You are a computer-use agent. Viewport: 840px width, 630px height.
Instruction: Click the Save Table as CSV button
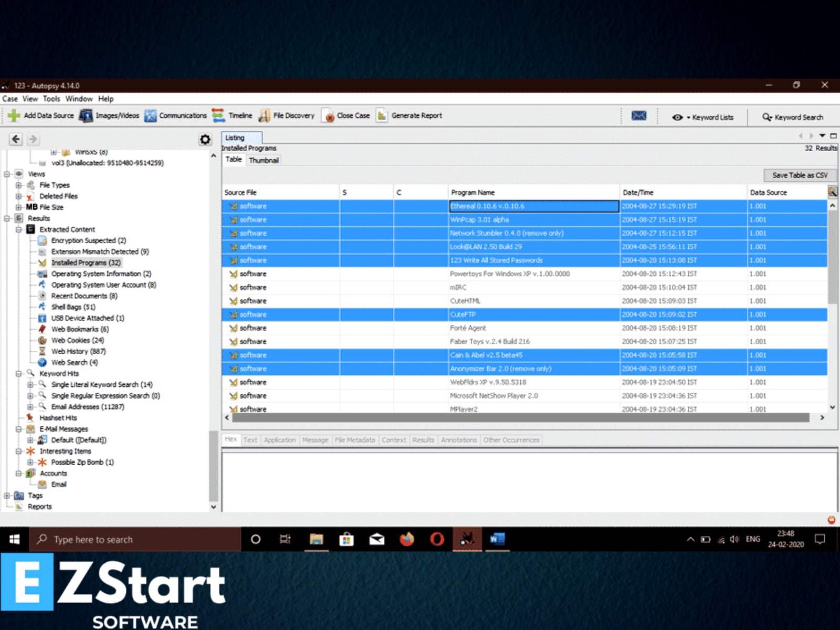[x=799, y=175]
